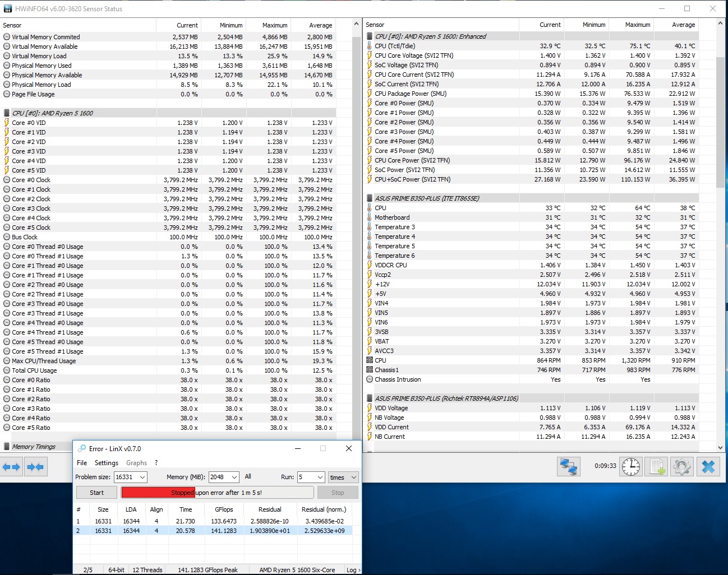728x575 pixels.
Task: Click the All memory button in LinX
Action: coord(248,476)
